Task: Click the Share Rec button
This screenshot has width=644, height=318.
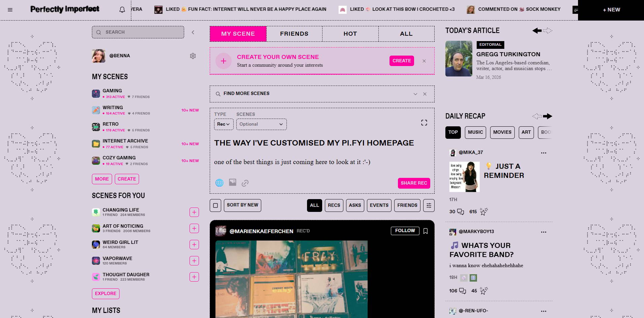Action: point(414,183)
